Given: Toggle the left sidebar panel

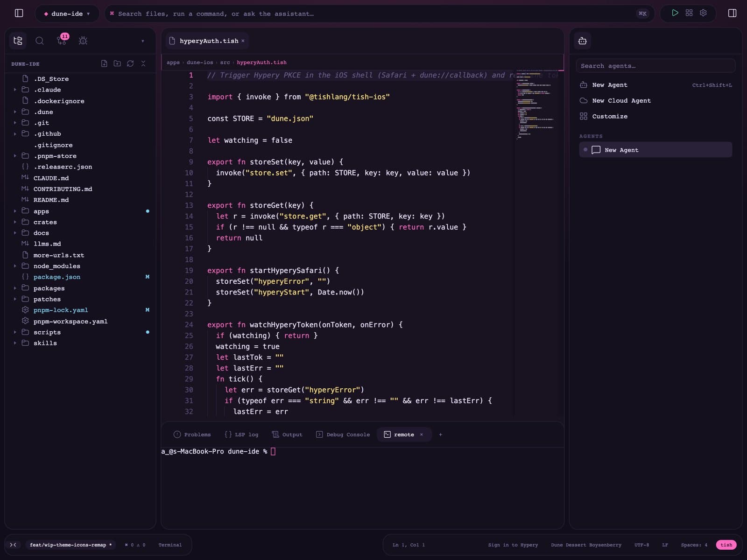Looking at the screenshot, I should pos(19,13).
